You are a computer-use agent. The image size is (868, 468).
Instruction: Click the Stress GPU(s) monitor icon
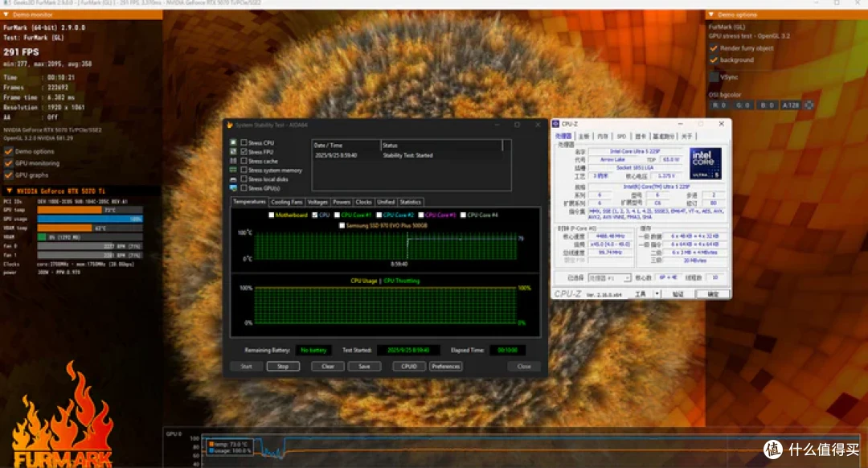(233, 188)
